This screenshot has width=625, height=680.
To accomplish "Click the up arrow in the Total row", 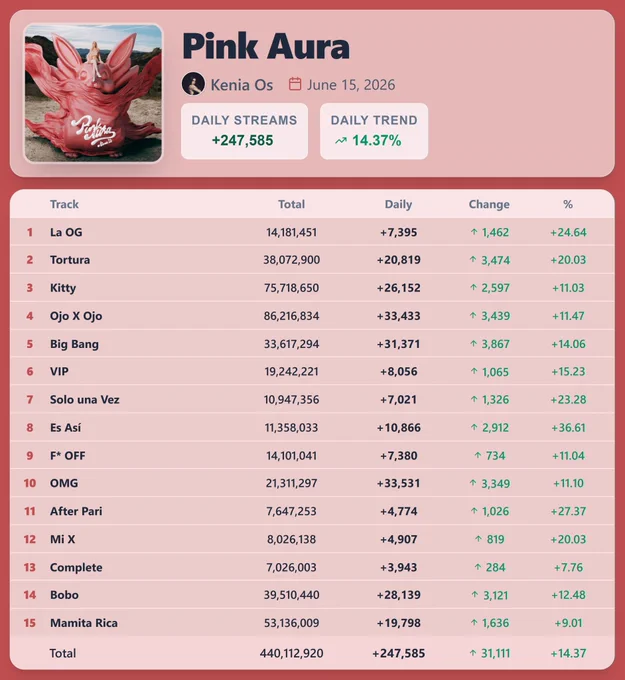I will (473, 653).
